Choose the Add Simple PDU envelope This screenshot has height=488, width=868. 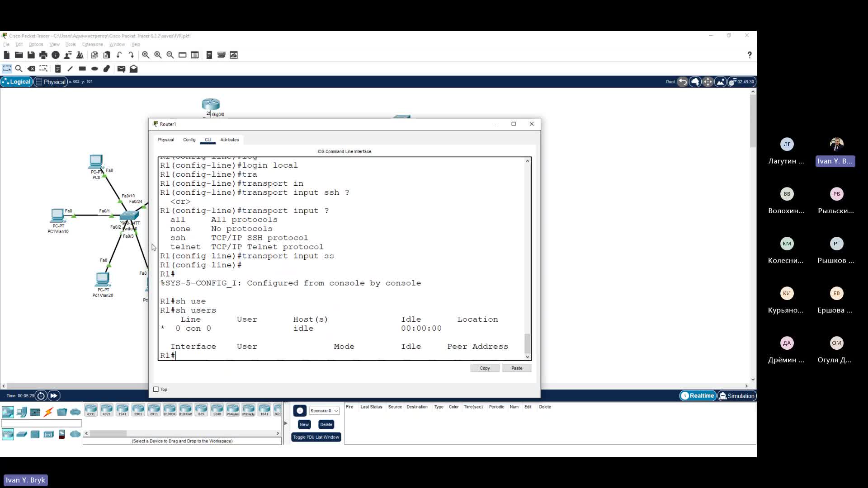coord(121,69)
